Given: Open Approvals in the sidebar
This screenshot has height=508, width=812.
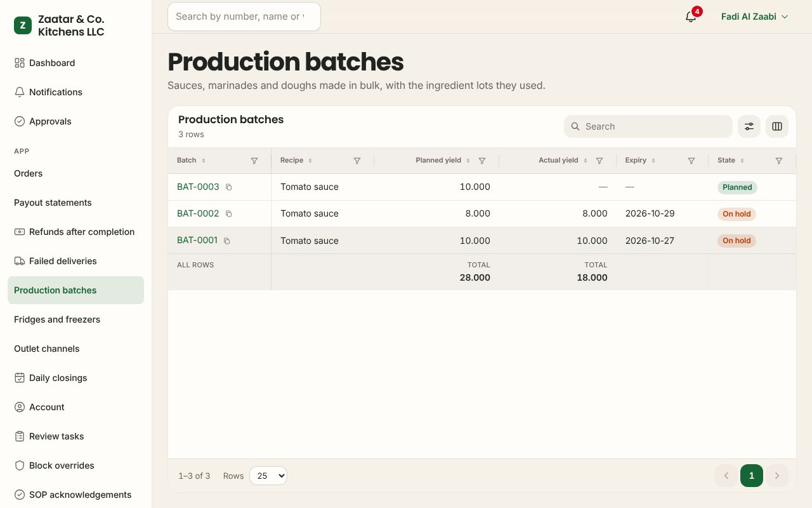Looking at the screenshot, I should (x=76, y=121).
